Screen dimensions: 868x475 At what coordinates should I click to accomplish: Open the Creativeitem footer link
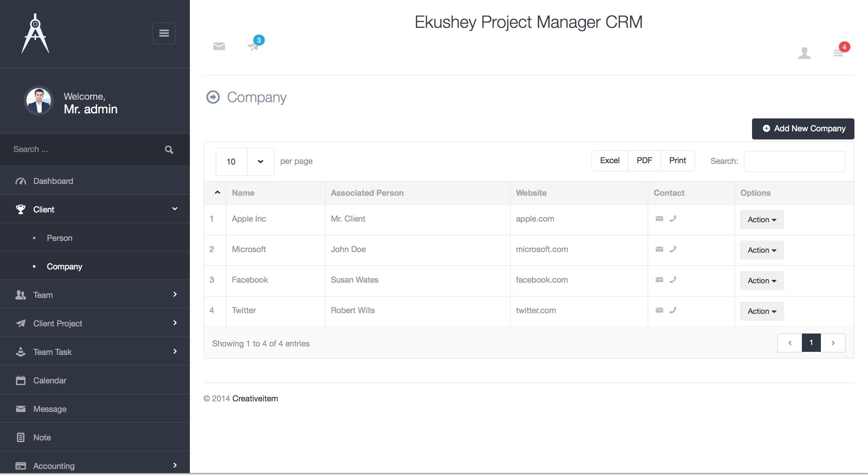click(x=255, y=398)
